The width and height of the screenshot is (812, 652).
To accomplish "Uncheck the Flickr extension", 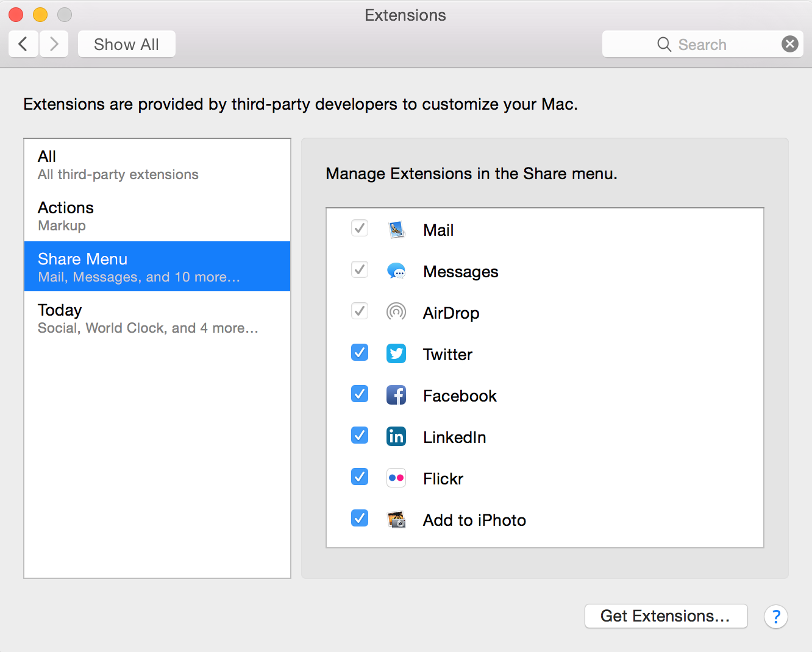I will (x=360, y=477).
